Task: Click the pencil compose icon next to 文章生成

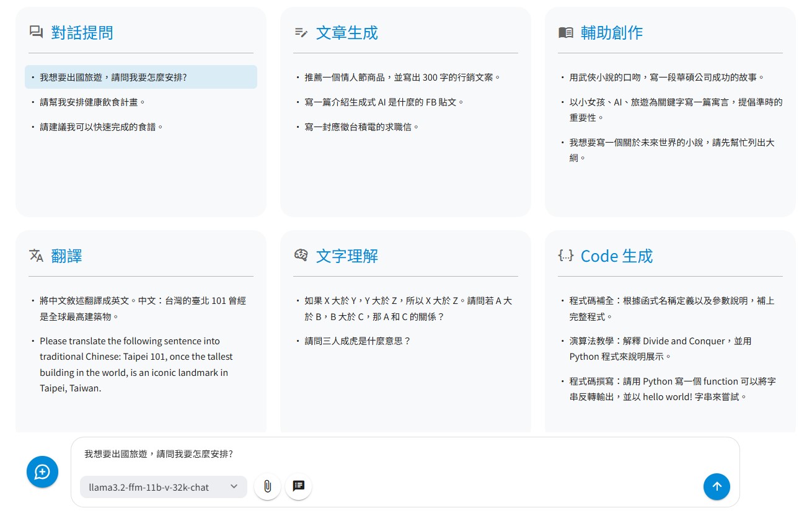Action: (x=302, y=32)
